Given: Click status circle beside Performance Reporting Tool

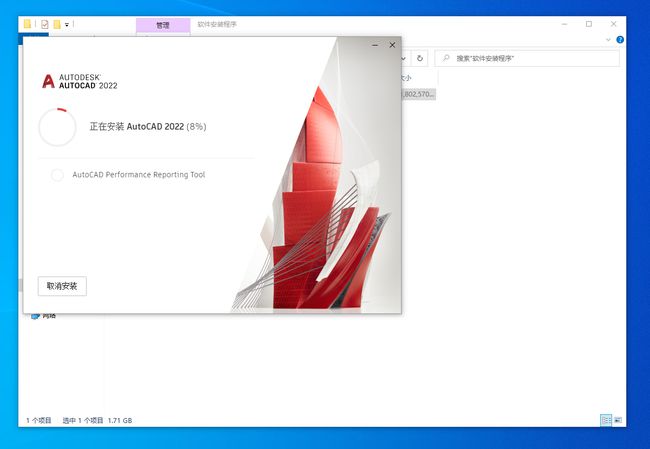Looking at the screenshot, I should coord(57,175).
